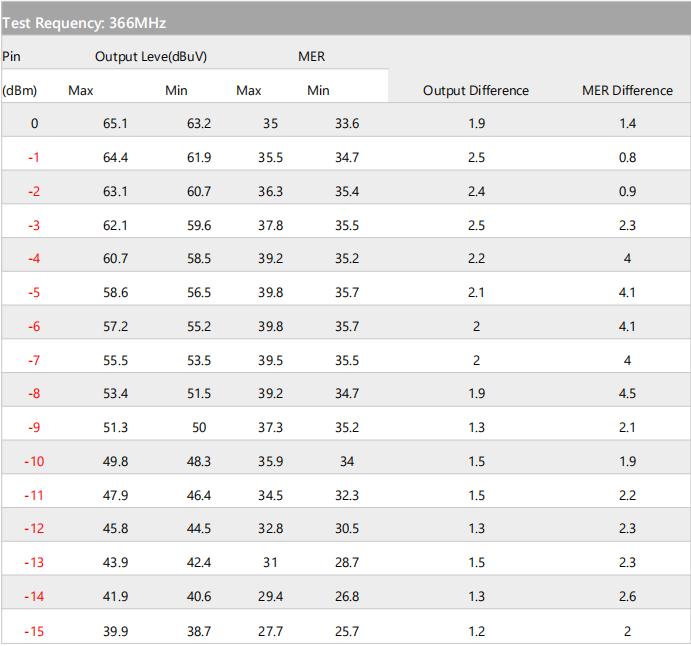The image size is (691, 646).
Task: Click the MER column header
Action: click(312, 57)
